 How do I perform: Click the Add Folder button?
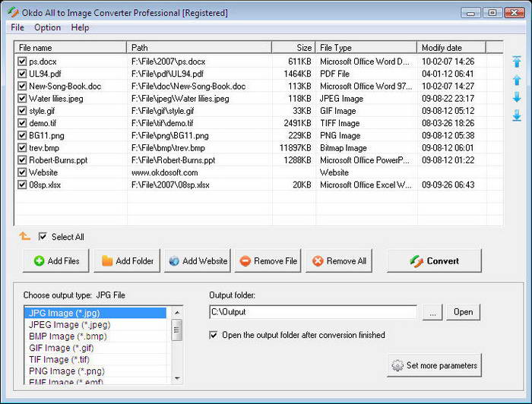coord(127,260)
